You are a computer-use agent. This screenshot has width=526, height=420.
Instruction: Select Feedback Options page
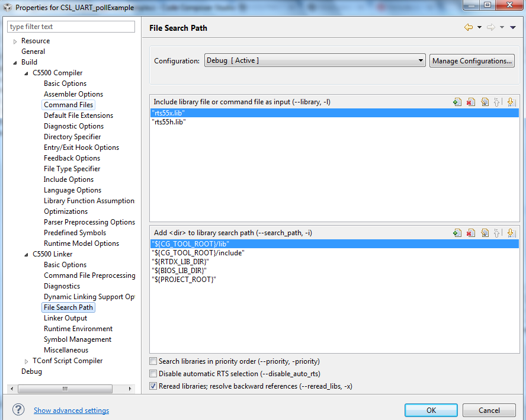click(x=72, y=158)
